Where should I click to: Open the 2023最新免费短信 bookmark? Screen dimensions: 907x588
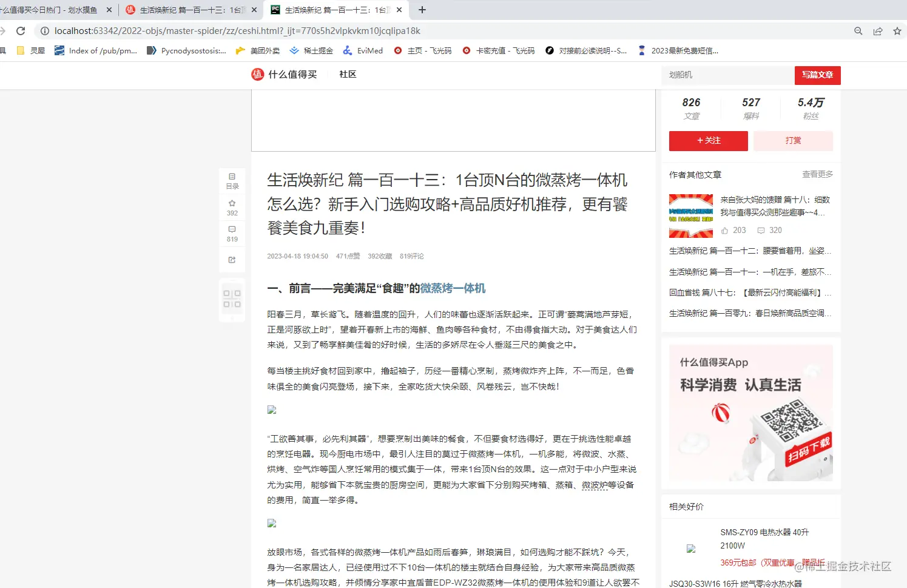[678, 51]
